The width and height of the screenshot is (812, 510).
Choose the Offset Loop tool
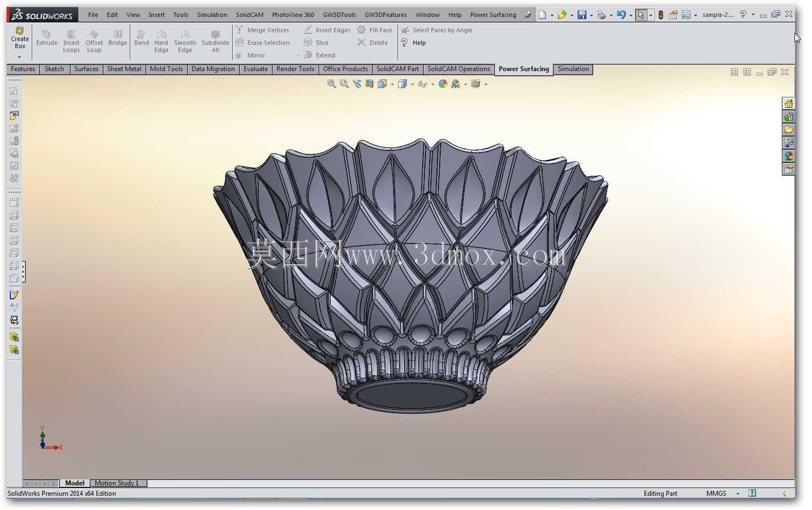94,42
